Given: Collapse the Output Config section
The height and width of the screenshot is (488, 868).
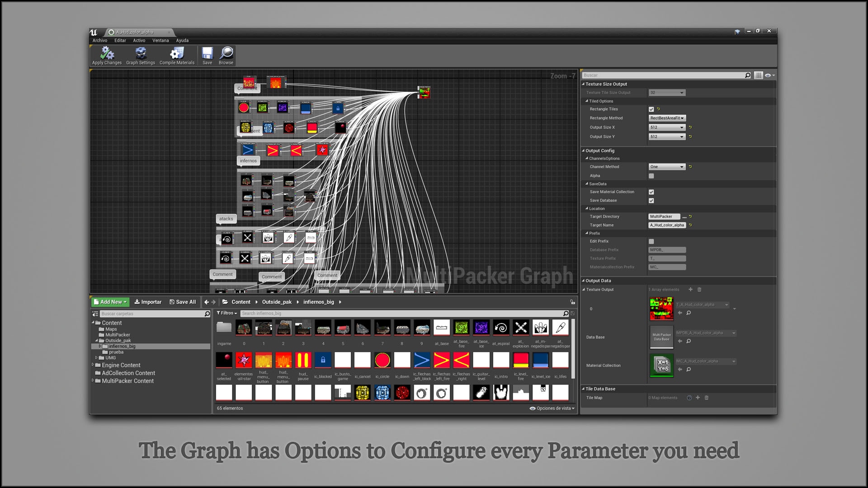Looking at the screenshot, I should (584, 150).
